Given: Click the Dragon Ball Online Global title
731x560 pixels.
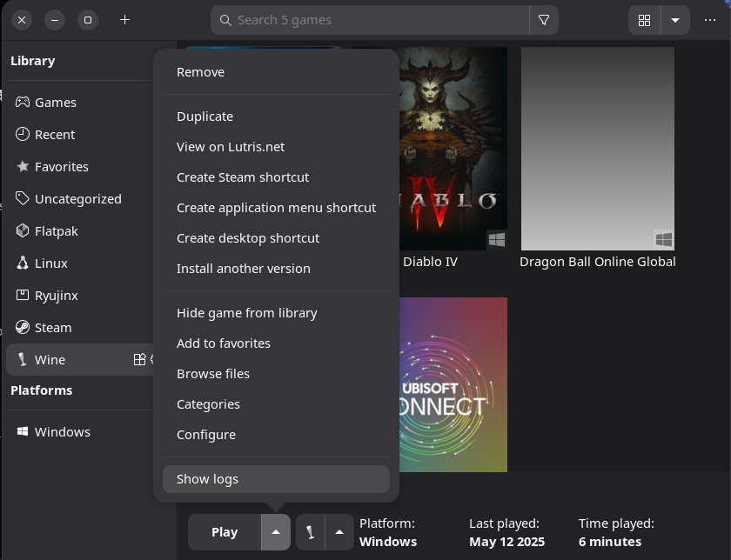Looking at the screenshot, I should pyautogui.click(x=597, y=262).
